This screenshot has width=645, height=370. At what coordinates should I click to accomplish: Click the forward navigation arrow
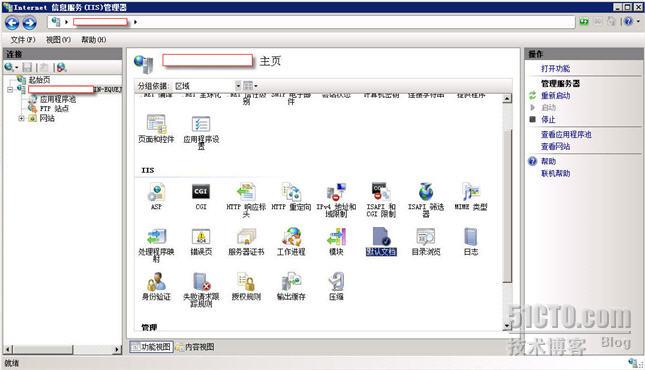pos(29,23)
